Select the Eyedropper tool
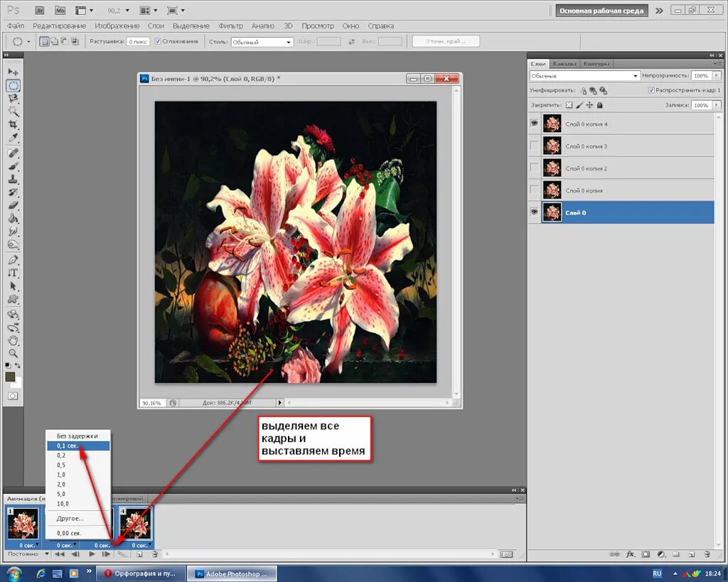 pos(13,137)
